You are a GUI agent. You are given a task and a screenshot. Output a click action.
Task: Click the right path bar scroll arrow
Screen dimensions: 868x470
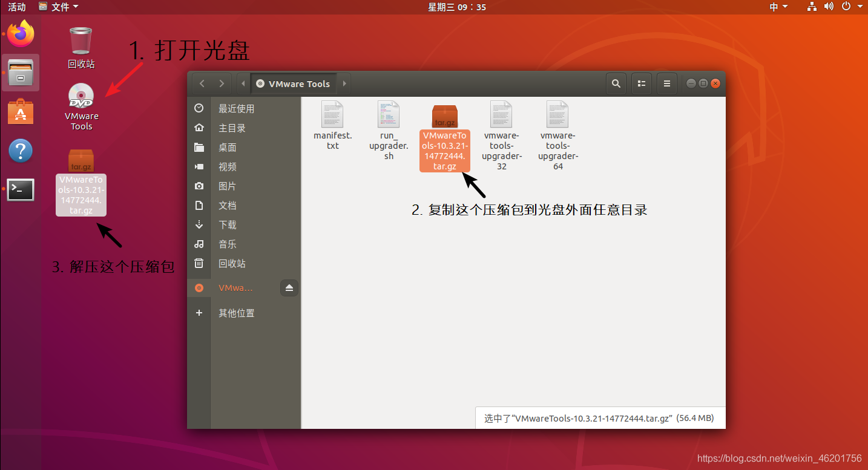click(344, 83)
